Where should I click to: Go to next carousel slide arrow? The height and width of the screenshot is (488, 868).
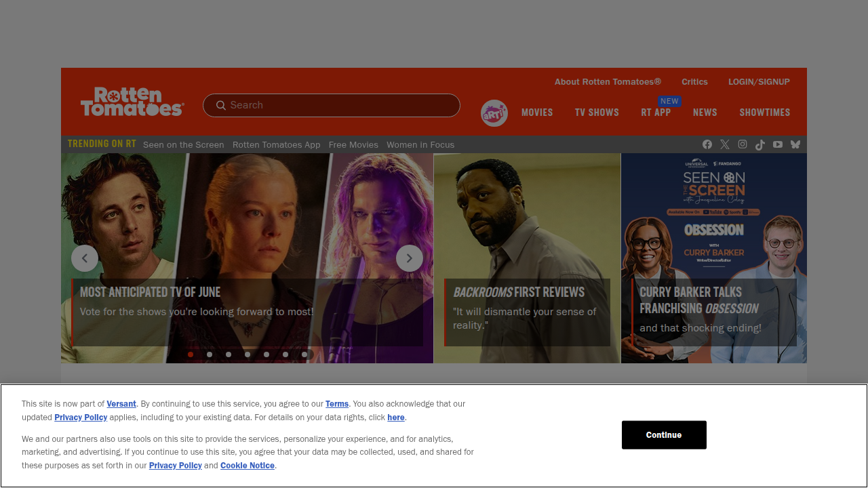point(410,258)
